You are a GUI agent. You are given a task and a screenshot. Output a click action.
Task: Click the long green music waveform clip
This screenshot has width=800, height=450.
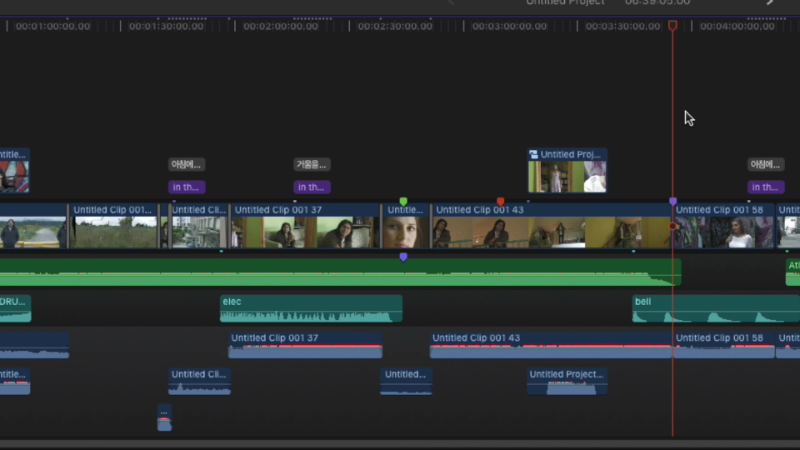(300, 272)
